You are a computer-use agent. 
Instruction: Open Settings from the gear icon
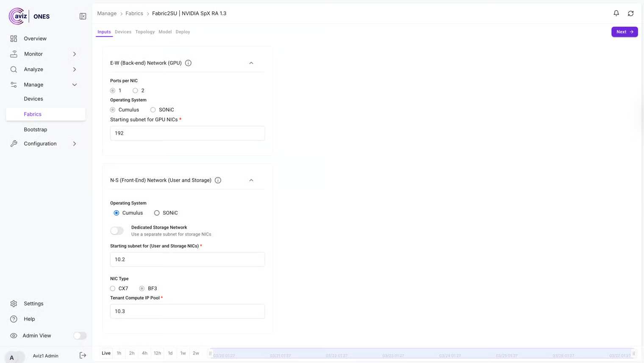point(14,304)
